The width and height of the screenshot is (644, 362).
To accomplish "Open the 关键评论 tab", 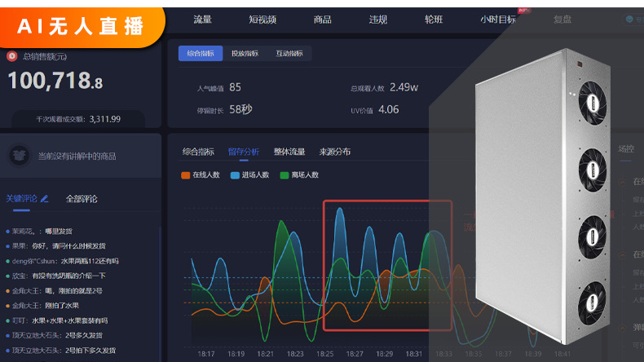I will pyautogui.click(x=21, y=199).
